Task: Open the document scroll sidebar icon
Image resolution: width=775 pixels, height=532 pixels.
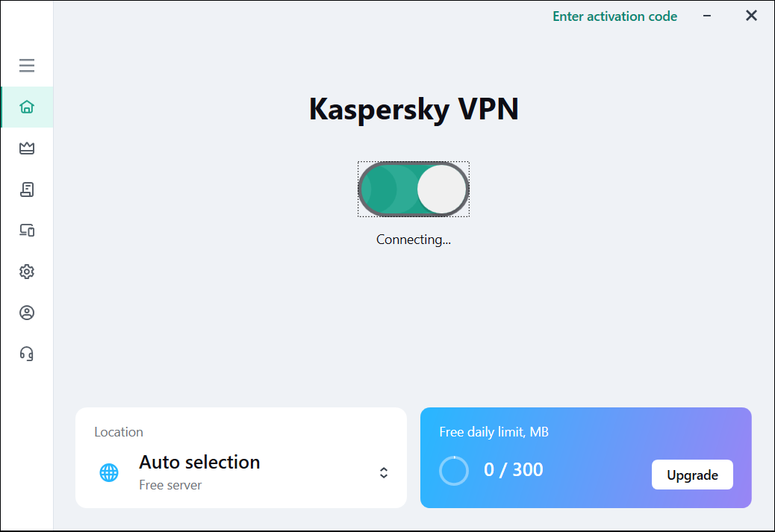Action: [x=27, y=190]
